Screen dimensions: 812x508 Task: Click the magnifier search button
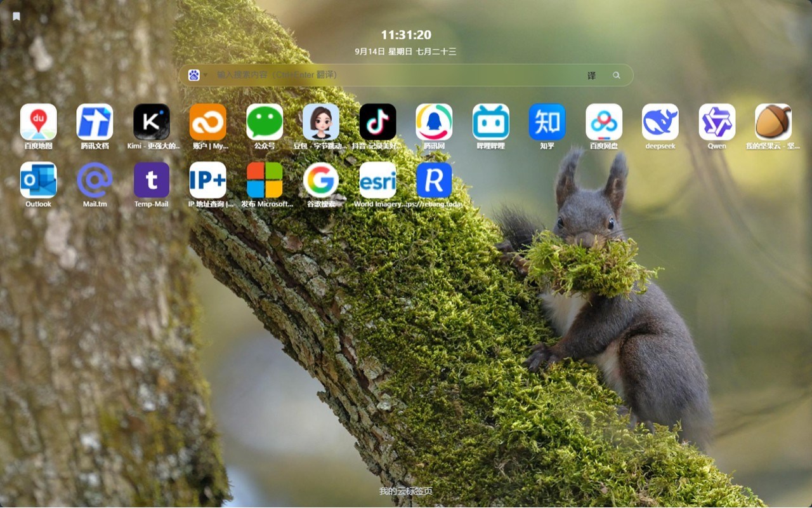point(616,75)
